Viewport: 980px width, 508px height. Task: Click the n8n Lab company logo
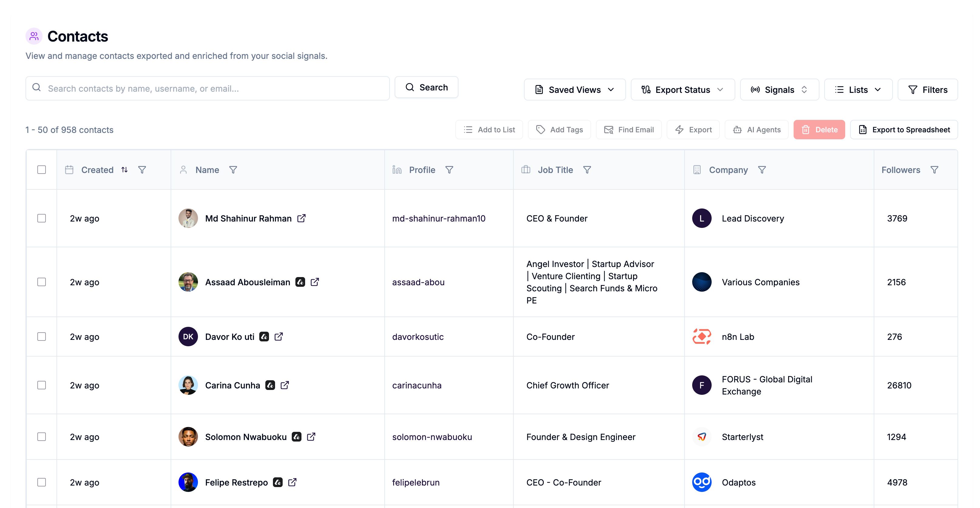[702, 337]
